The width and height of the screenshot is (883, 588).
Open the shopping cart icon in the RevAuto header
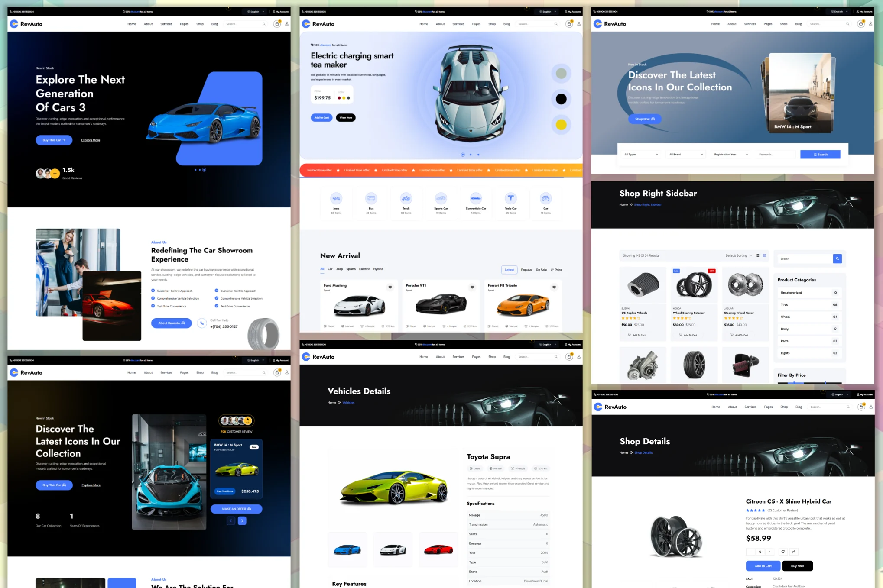click(569, 24)
